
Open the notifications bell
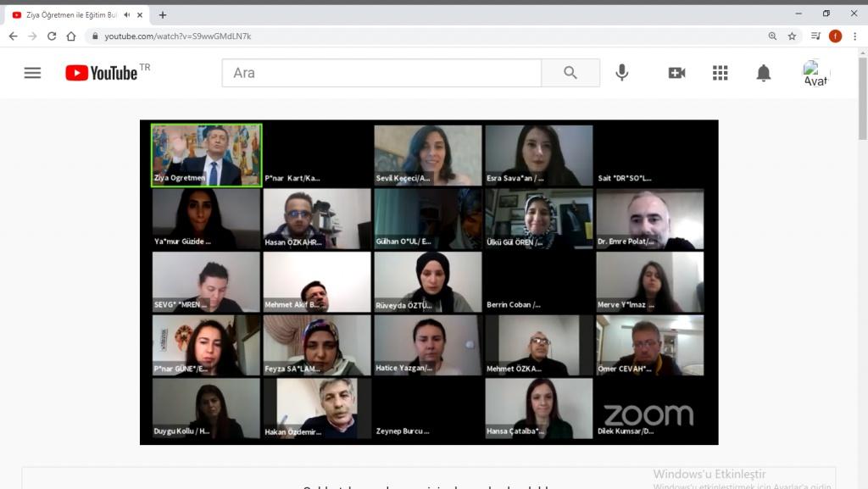(764, 73)
